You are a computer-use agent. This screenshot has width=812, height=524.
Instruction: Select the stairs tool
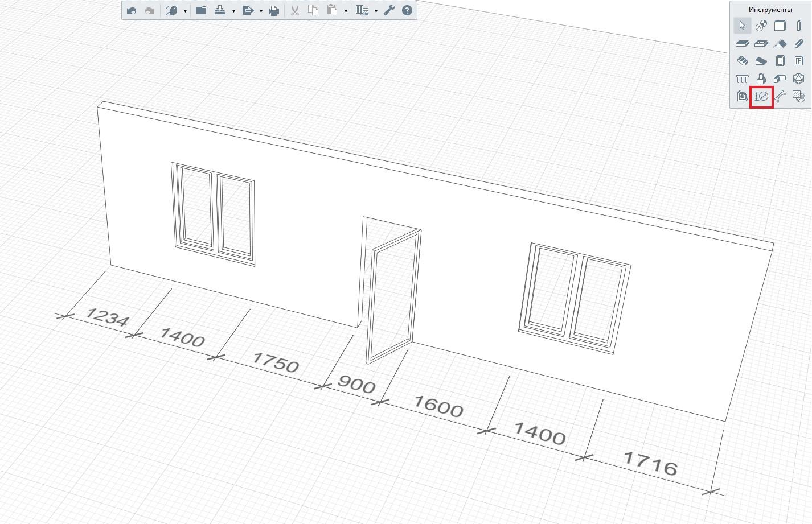[x=742, y=61]
